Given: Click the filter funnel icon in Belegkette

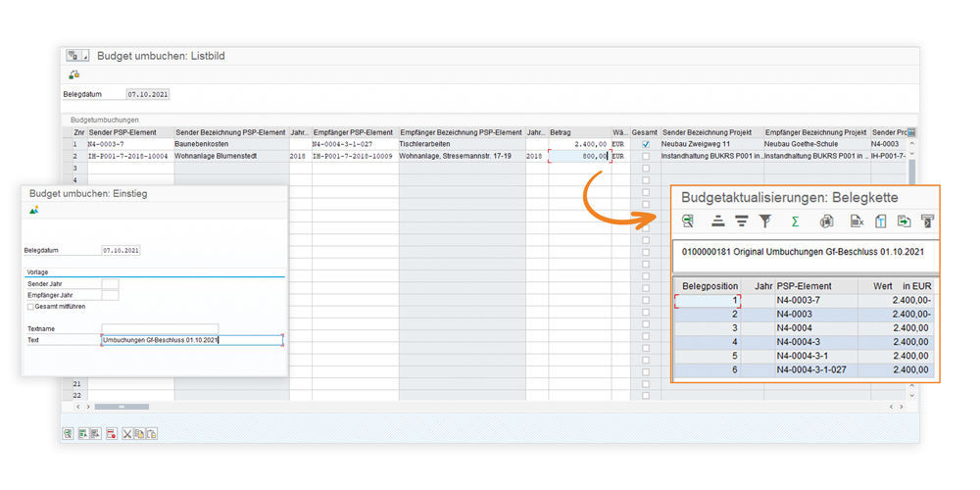Looking at the screenshot, I should point(766,221).
